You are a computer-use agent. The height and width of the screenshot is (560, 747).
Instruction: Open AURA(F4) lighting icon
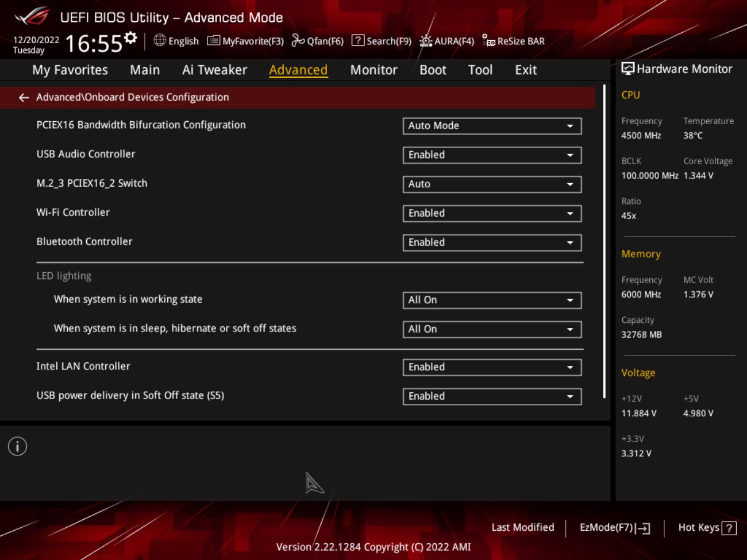point(426,40)
